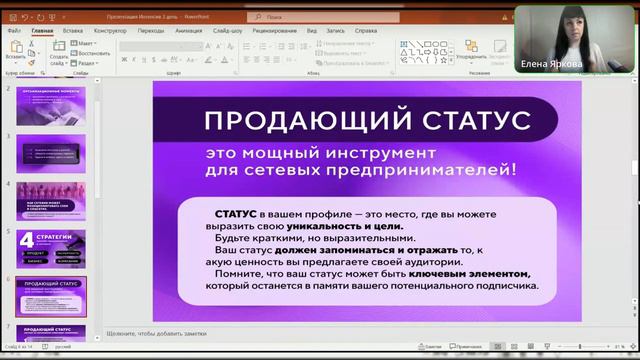Switch to the Slide Show (Слайд-шоу) tab

(227, 31)
